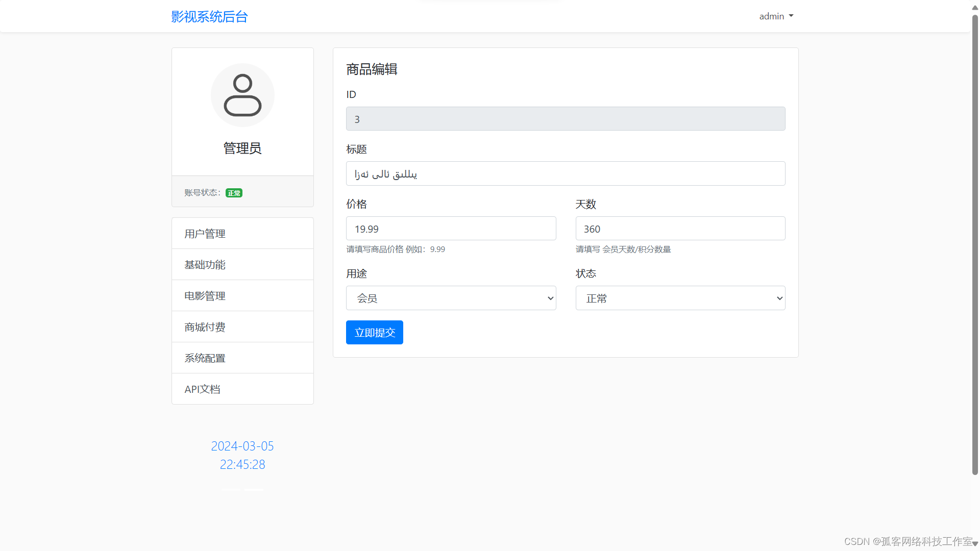Screen dimensions: 980x551
Task: Open the API文档 menu
Action: [x=242, y=389]
